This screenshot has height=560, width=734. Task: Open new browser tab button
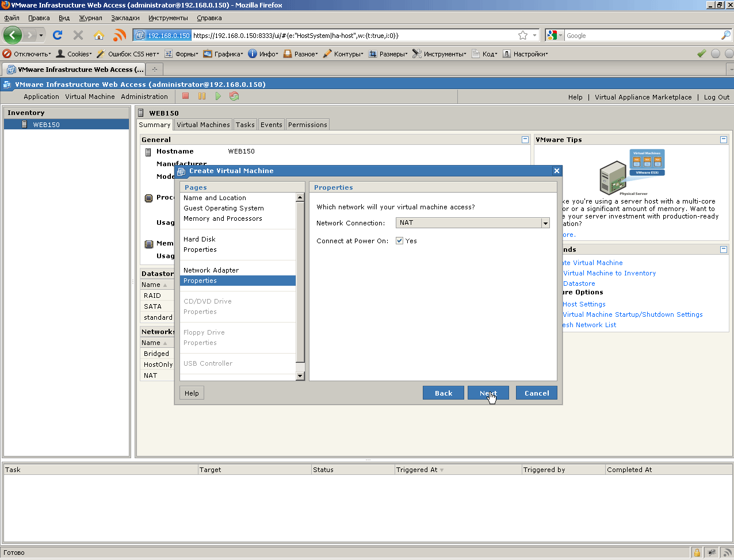155,70
